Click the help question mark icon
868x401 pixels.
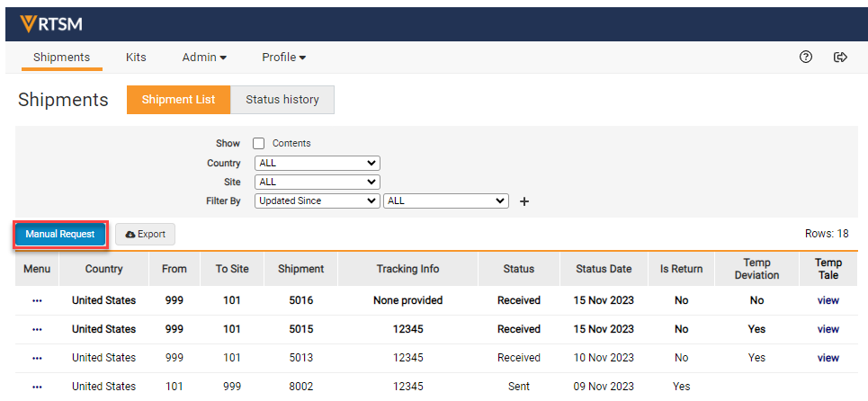806,58
